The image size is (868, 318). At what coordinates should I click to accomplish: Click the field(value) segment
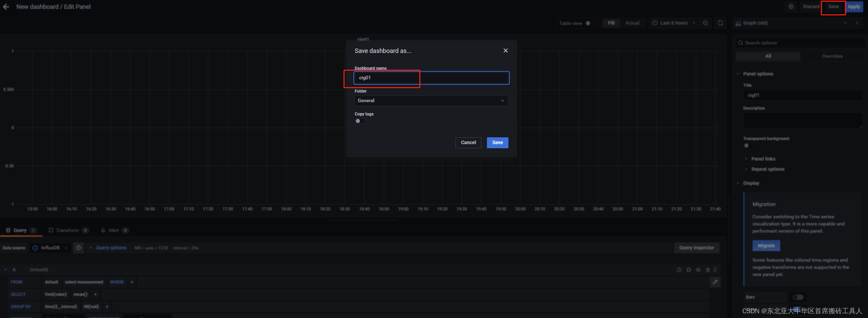56,294
